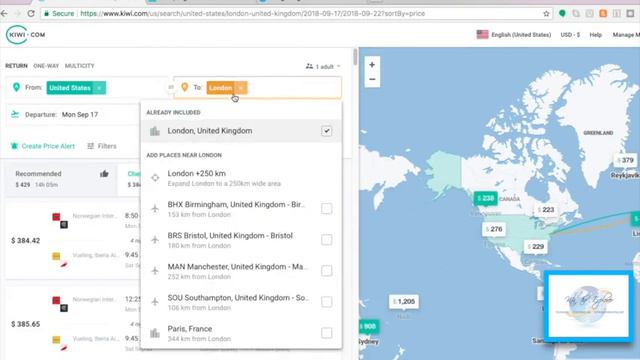Click the $238 price marker on the map
This screenshot has height=360, width=640.
[x=485, y=198]
